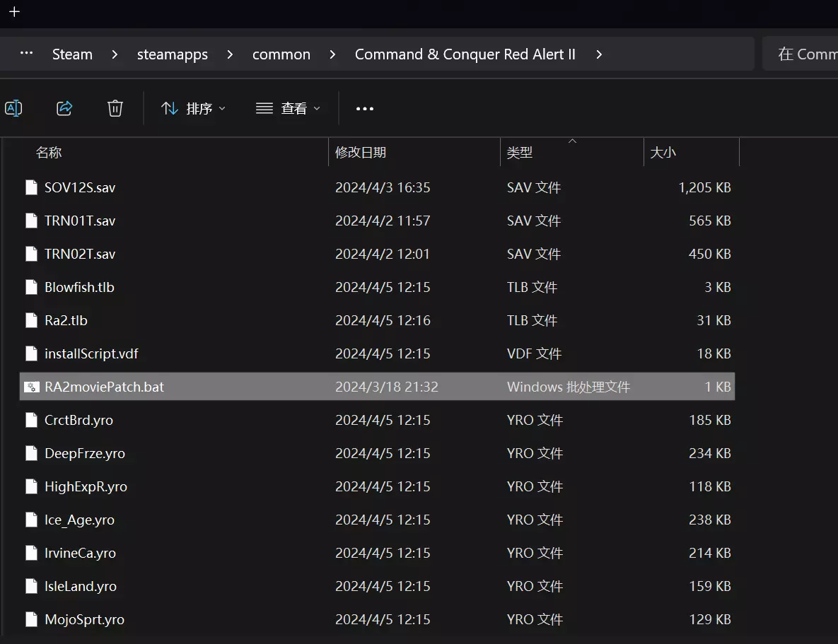This screenshot has width=838, height=644.
Task: Click the file icon of CrctBrd.yro
Action: [32, 419]
